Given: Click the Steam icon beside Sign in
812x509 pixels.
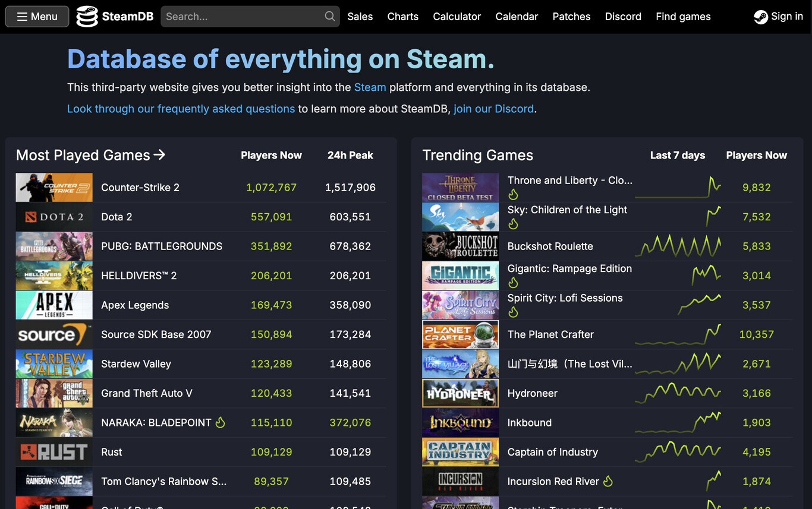Looking at the screenshot, I should click(x=761, y=17).
